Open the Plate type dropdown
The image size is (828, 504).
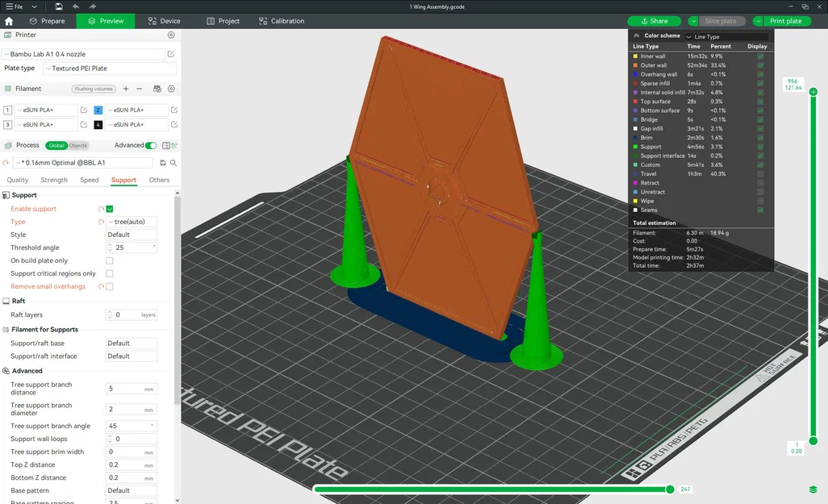110,69
